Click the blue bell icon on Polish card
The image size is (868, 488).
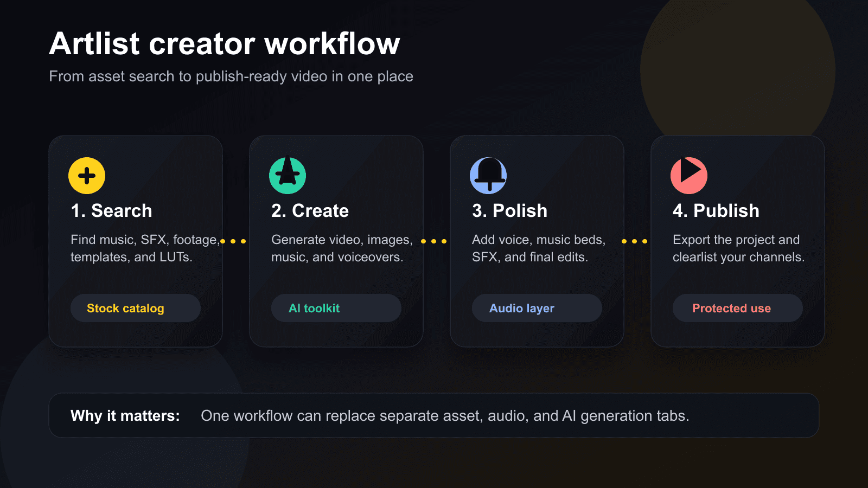(488, 176)
